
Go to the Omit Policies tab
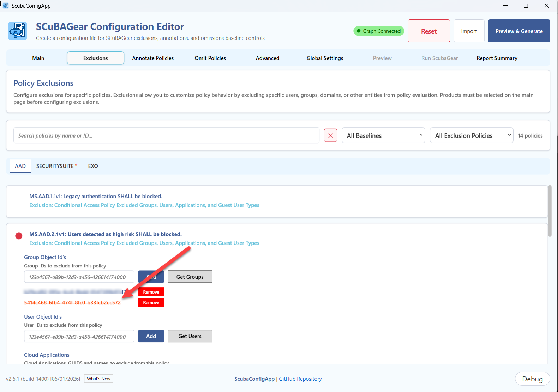click(210, 58)
